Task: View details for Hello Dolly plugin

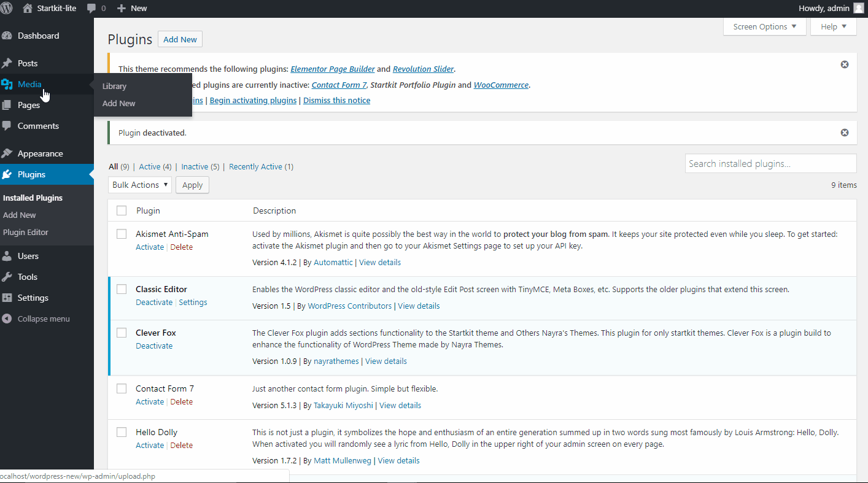Action: pos(399,460)
